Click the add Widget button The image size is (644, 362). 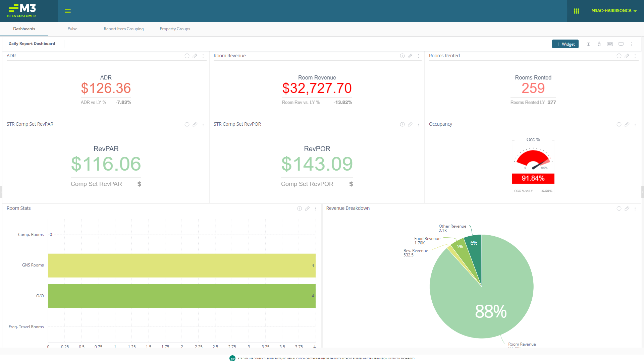(565, 44)
